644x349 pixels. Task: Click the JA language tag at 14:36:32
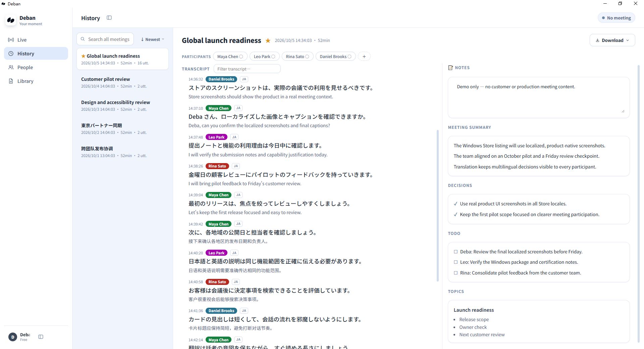(244, 79)
